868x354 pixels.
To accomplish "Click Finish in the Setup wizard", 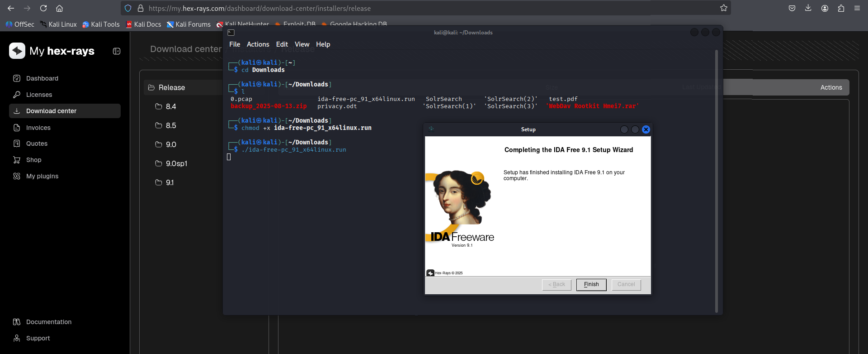I will click(591, 285).
